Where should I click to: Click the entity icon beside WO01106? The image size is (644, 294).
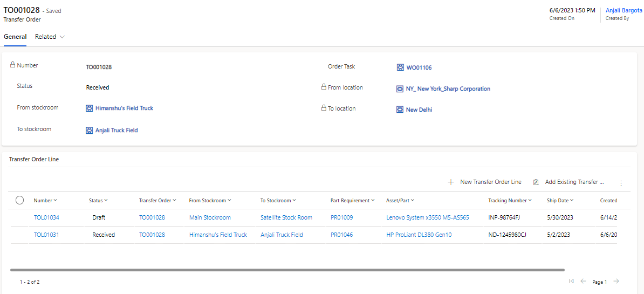[x=400, y=68]
